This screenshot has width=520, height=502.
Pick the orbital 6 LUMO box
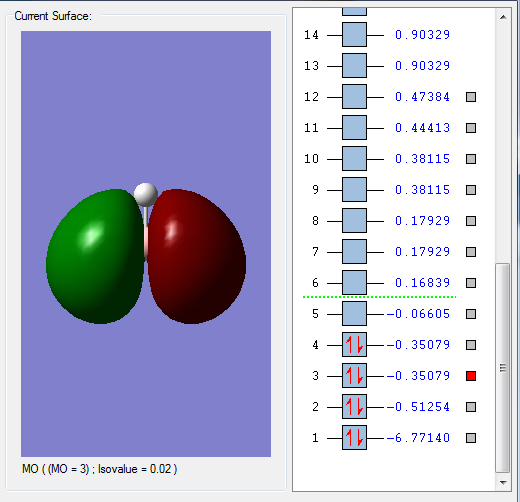click(x=354, y=283)
